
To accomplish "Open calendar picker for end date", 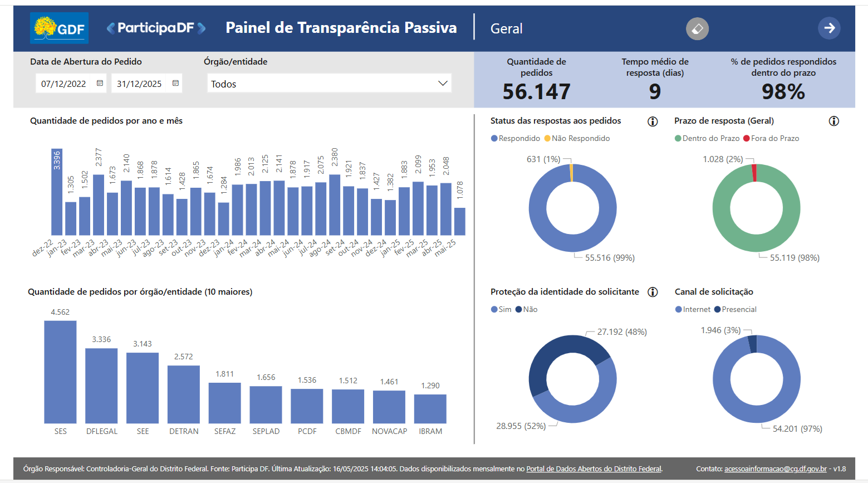I will tap(175, 84).
